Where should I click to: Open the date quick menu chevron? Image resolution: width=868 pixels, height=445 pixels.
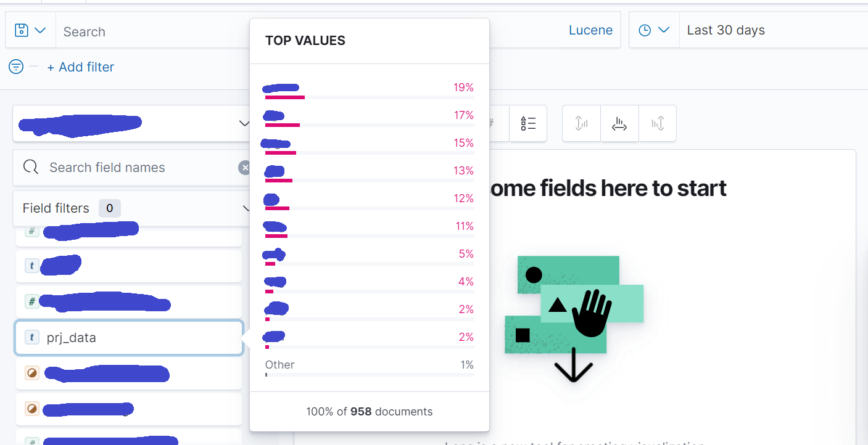664,30
